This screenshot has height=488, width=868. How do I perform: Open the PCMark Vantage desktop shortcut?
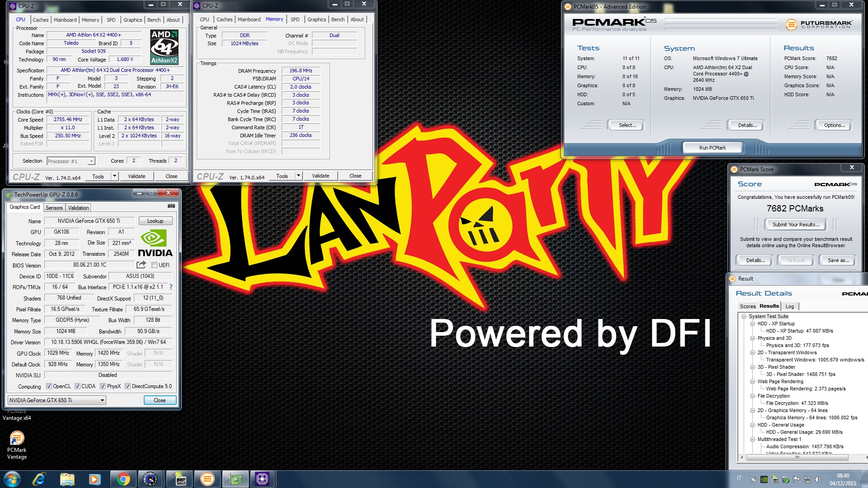pyautogui.click(x=17, y=445)
